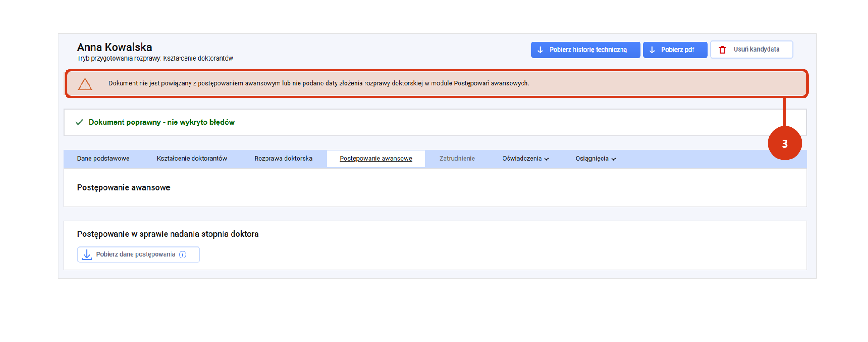Click the download arrow icon beside Pobierz pdf
868x342 pixels.
652,50
